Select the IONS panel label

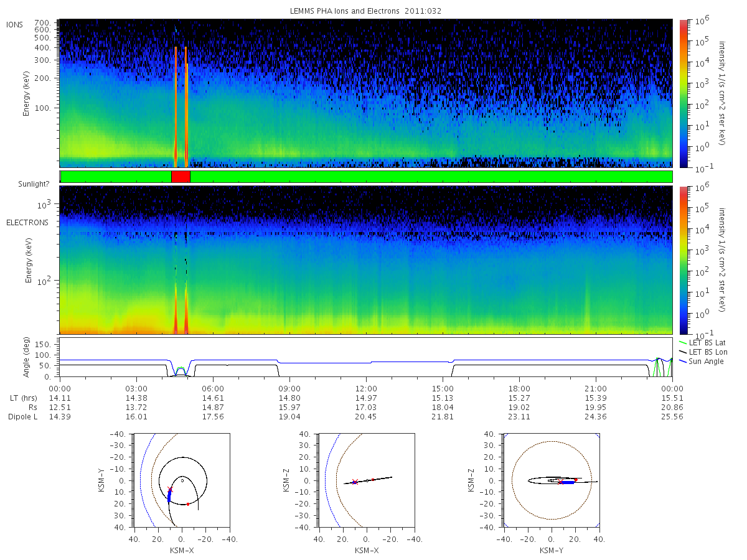[15, 24]
